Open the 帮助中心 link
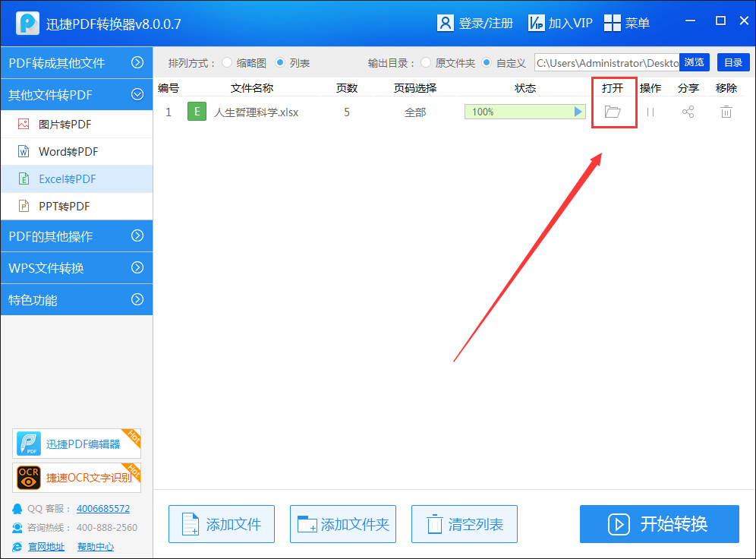This screenshot has height=559, width=756. click(96, 546)
